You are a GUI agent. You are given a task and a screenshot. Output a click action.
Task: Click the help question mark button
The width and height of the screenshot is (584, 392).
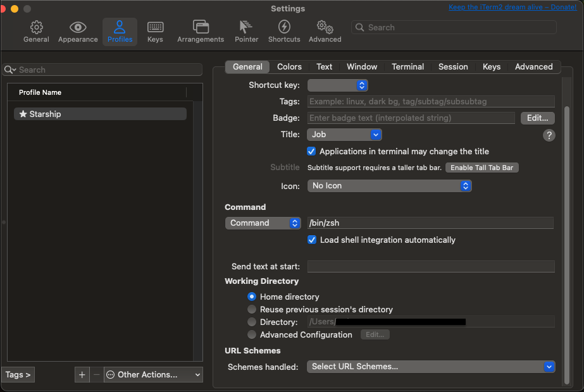[x=549, y=135]
